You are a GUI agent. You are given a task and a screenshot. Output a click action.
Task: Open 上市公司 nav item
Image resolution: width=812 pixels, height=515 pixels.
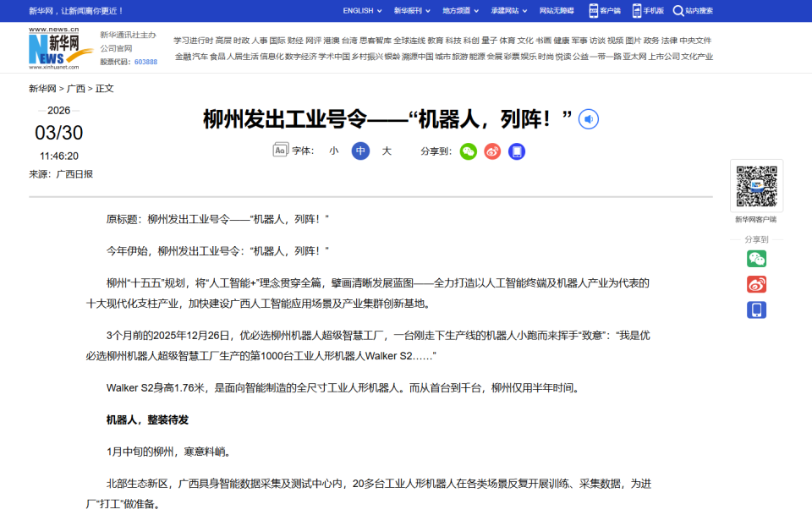coord(664,57)
